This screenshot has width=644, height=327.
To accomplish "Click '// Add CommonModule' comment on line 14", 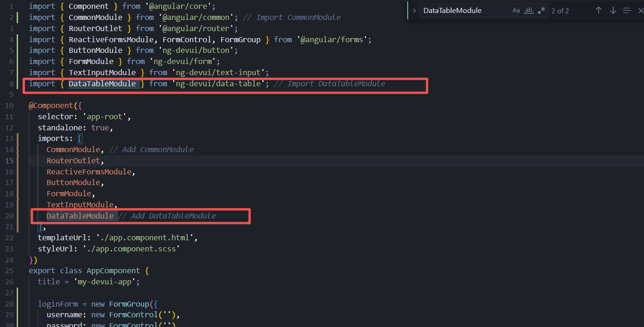I will point(152,149).
